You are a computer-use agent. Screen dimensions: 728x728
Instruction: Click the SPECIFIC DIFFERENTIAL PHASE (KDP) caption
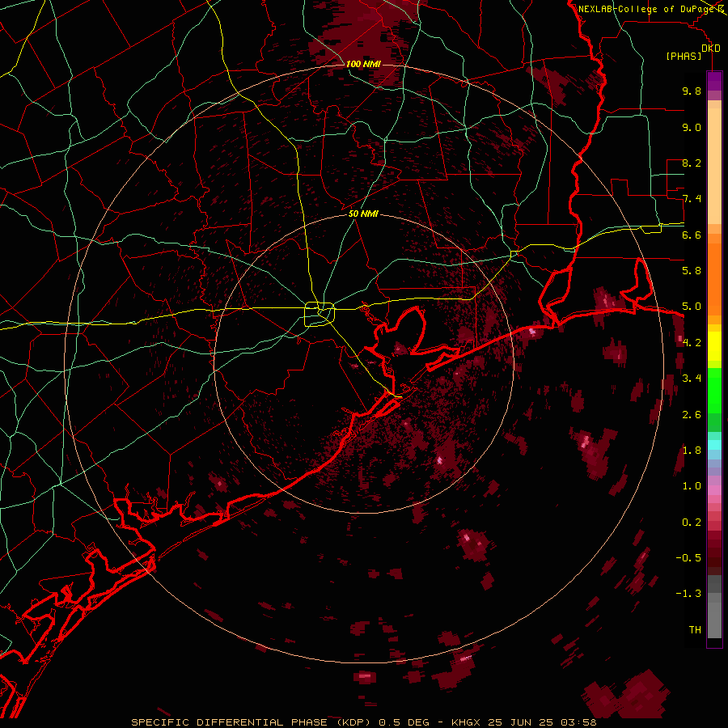253,722
